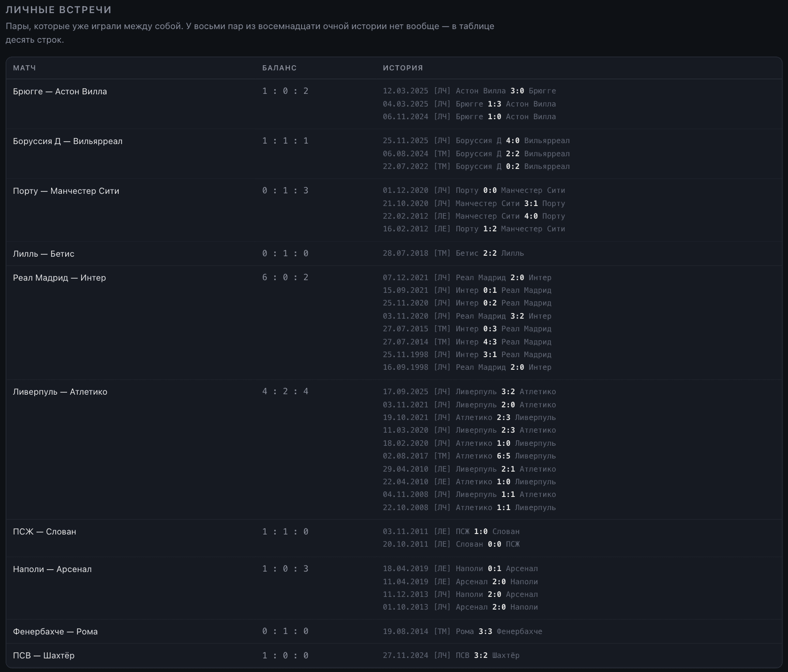Click history line 12.03.2025 Астон Вилла 3:0 Брюгге
The width and height of the screenshot is (788, 672).
(x=469, y=91)
